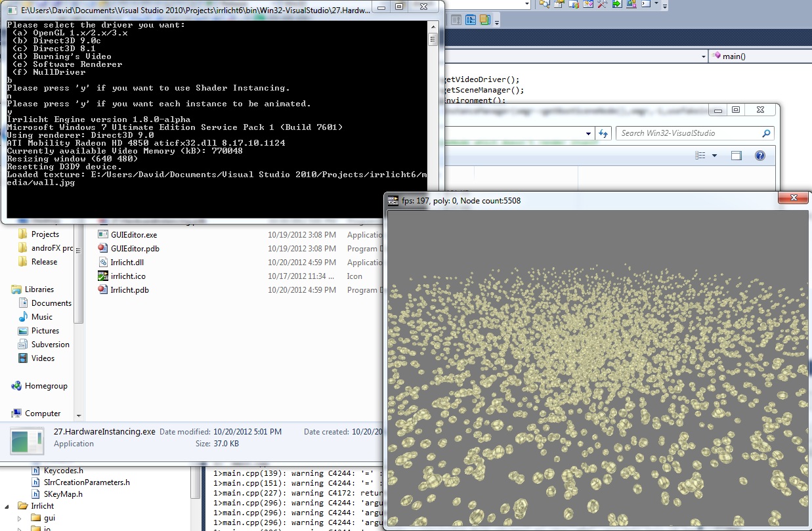
Task: Open Toolbox icon with crossed tools
Action: click(603, 4)
